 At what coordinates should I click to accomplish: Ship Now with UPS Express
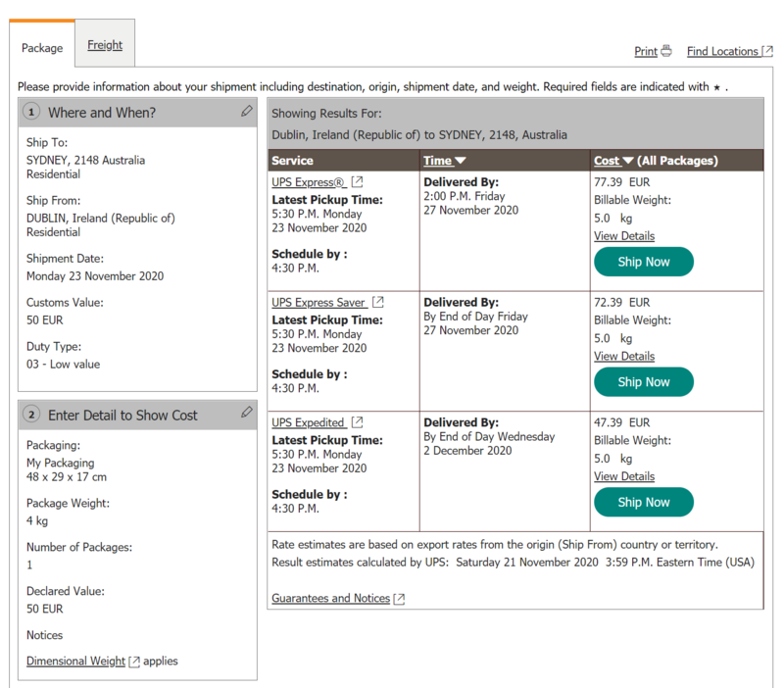tap(644, 262)
